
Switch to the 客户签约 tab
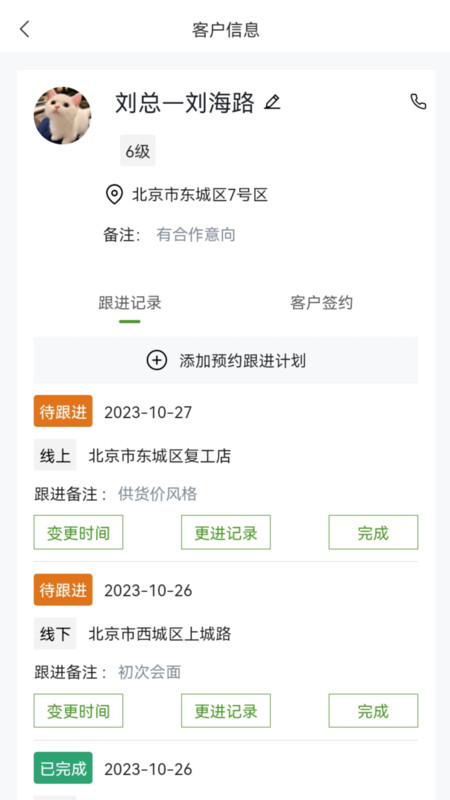[x=321, y=303]
